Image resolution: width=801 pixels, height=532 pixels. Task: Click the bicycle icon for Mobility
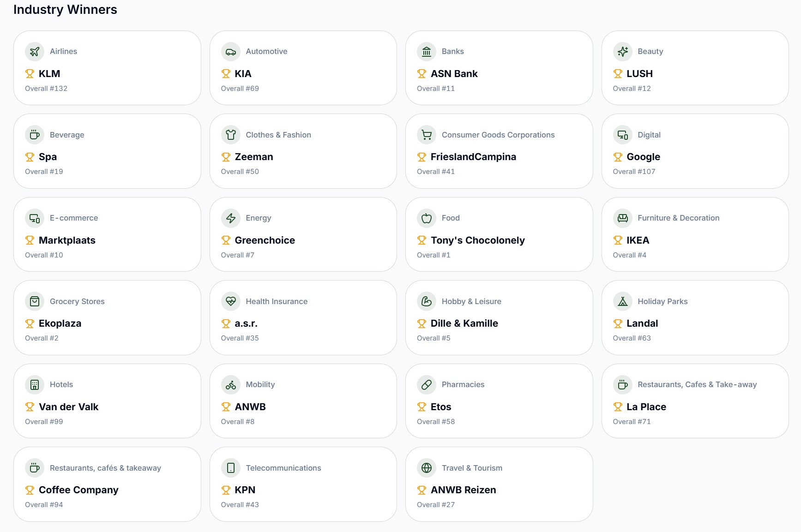(230, 385)
